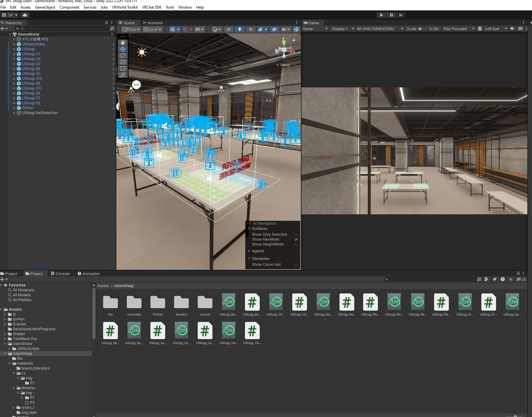The height and width of the screenshot is (417, 532).
Task: Open the resolution 4K UHD dropdown
Action: point(379,29)
